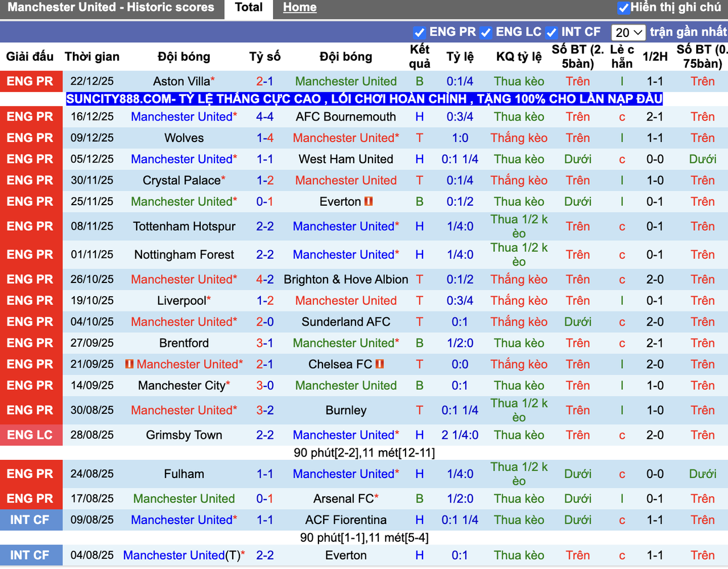Switch to the Total tab
Screen dimensions: 728x569
249,8
